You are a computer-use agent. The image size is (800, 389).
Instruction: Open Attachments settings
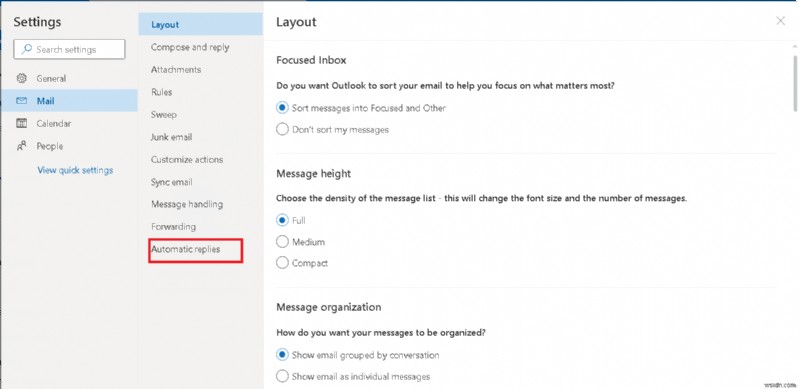click(x=176, y=69)
